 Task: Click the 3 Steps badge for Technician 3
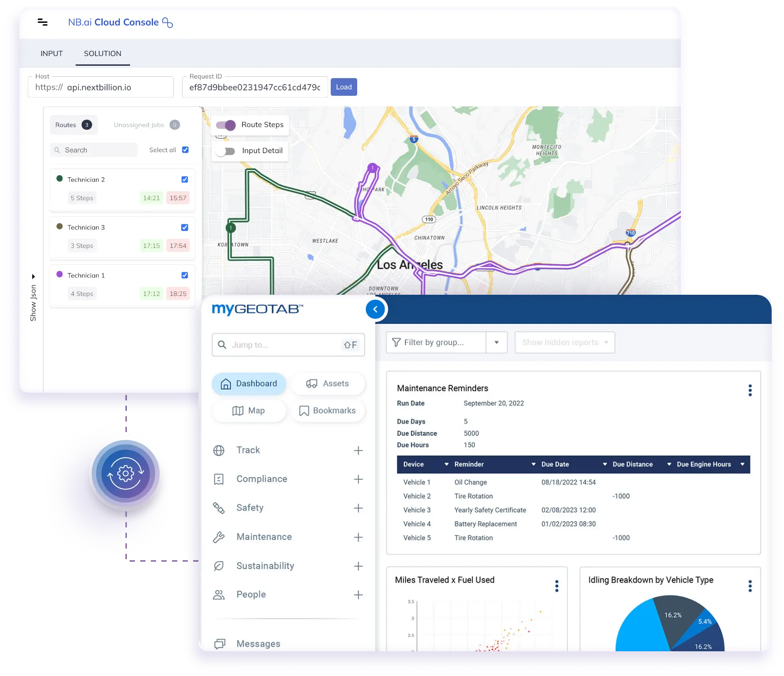point(82,246)
